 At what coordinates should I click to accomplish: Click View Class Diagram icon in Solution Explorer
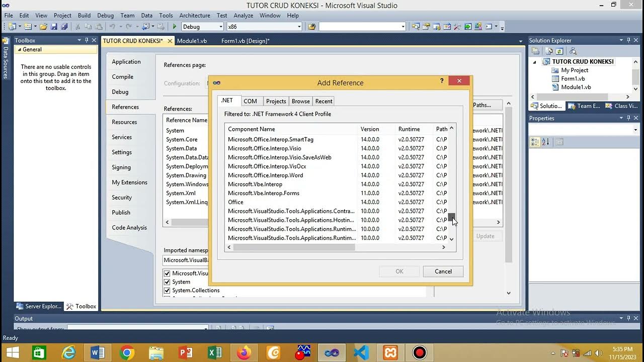573,51
